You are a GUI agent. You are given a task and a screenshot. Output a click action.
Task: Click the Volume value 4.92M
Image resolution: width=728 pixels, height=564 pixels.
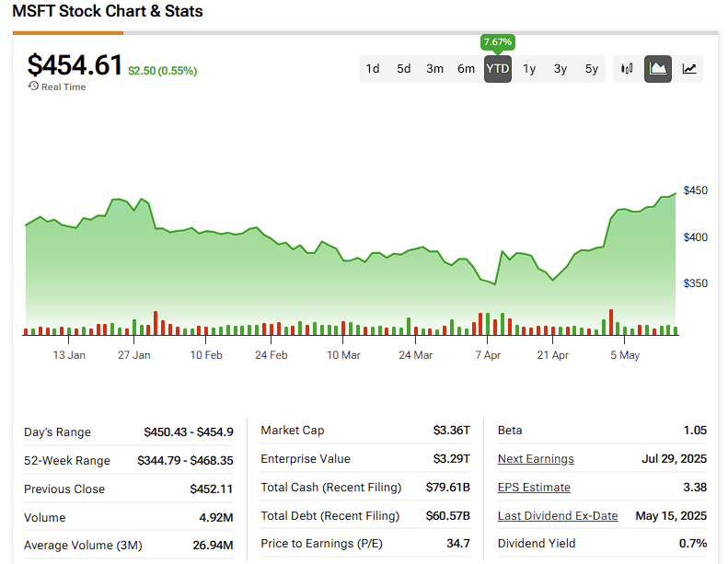click(216, 518)
